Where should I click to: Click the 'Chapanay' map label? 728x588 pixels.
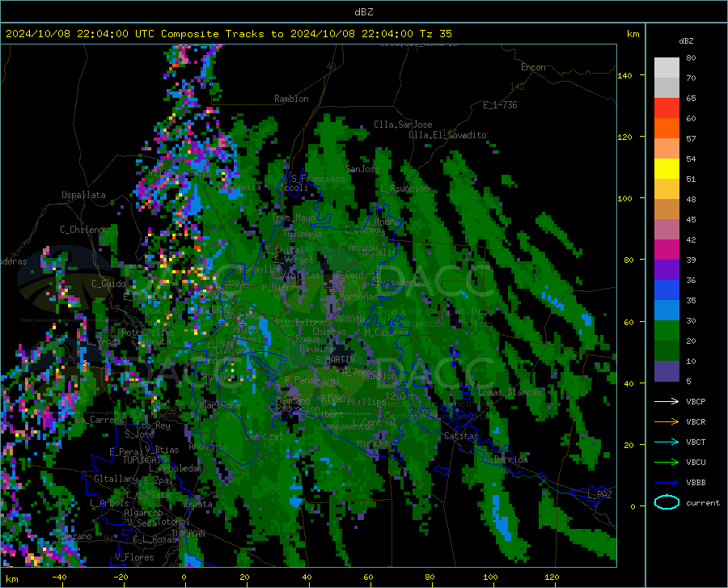[x=345, y=317]
